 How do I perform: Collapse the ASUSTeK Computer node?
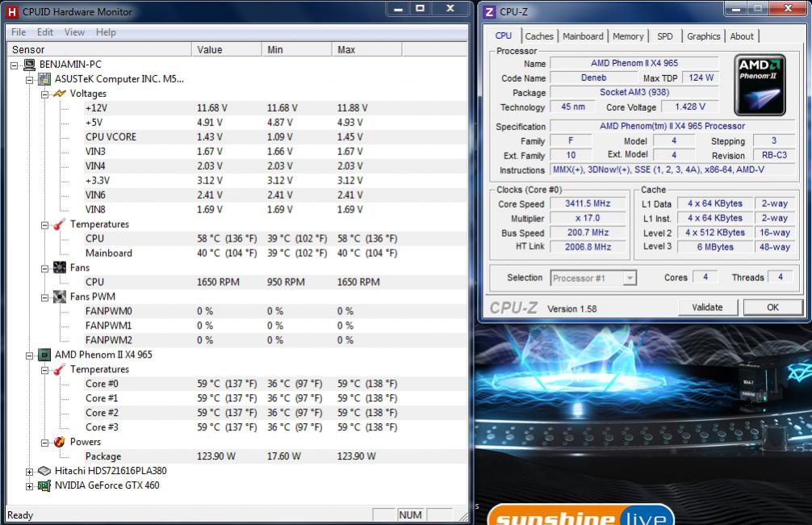click(30, 80)
